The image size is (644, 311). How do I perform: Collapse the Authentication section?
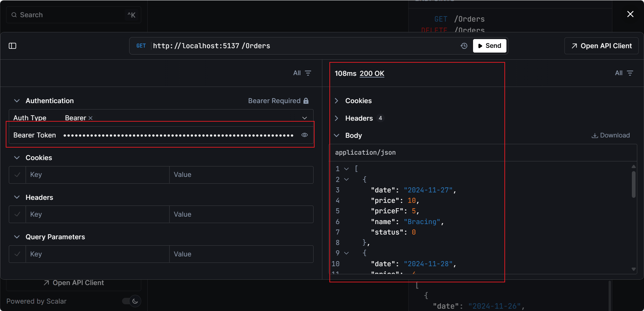click(x=17, y=101)
